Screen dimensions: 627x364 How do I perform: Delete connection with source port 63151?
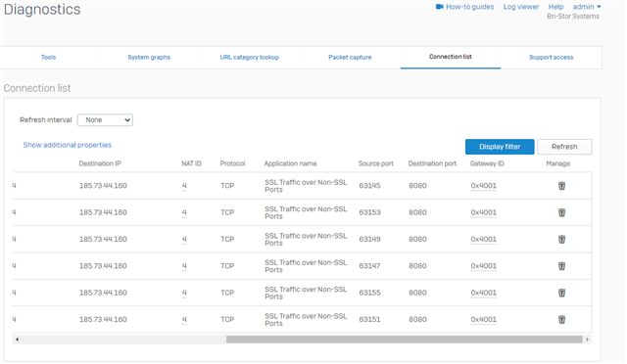[561, 320]
